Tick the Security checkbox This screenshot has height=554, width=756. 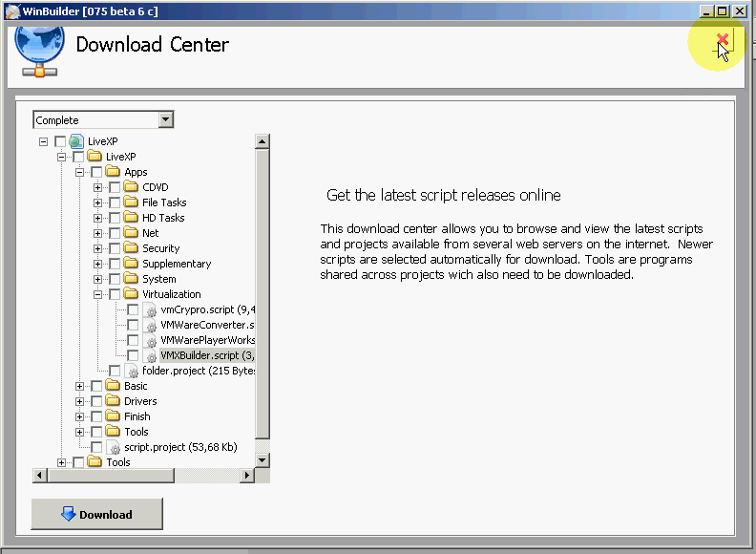[x=115, y=248]
